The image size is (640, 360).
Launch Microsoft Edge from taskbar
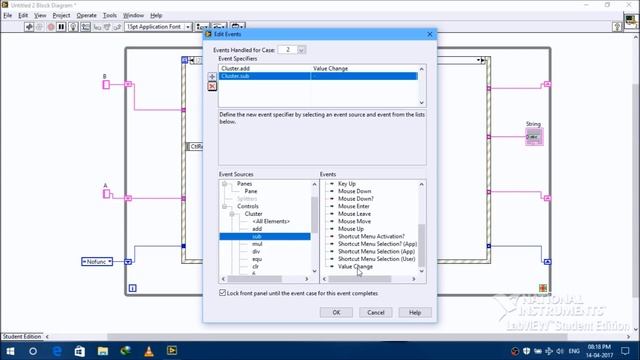pyautogui.click(x=57, y=351)
